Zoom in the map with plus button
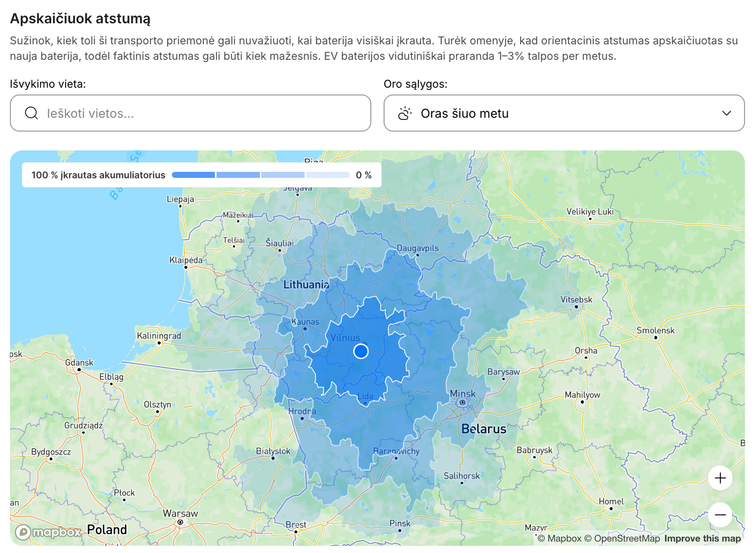 point(720,478)
